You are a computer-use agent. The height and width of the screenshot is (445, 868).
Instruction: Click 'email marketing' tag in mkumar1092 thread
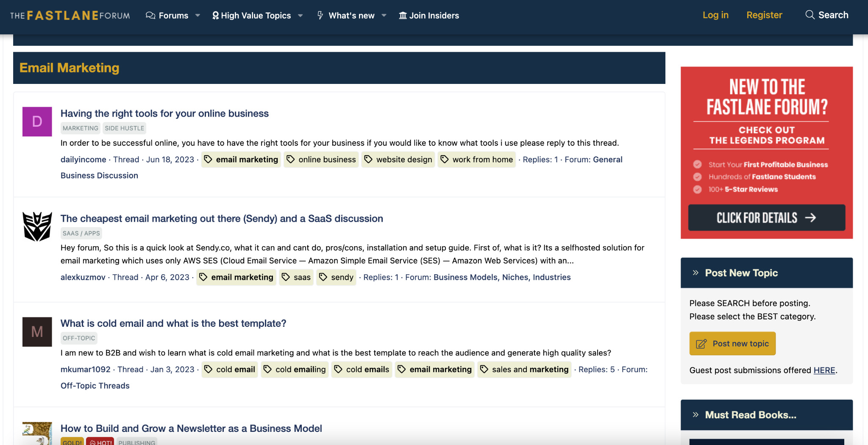(434, 370)
